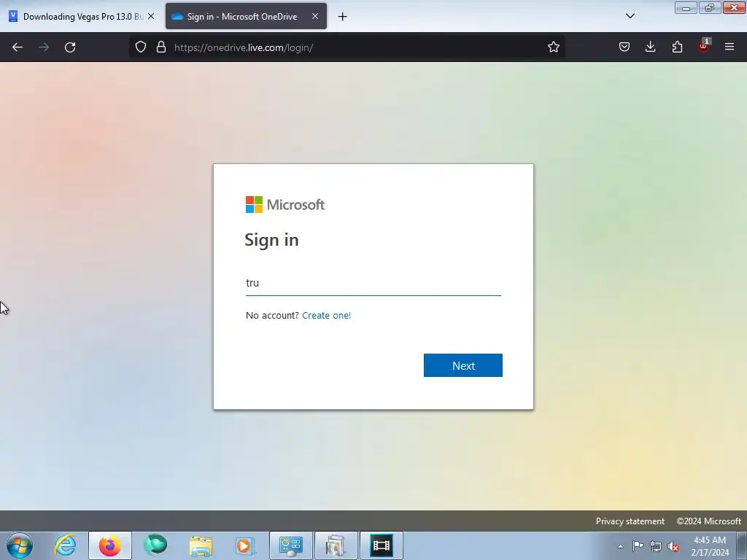Go back to the previous page
747x560 pixels.
(x=18, y=47)
